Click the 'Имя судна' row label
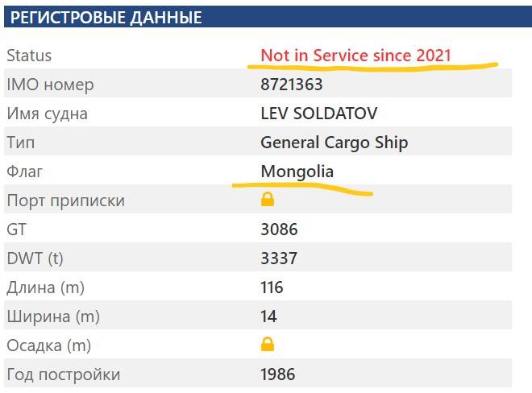The image size is (532, 393). 47,114
